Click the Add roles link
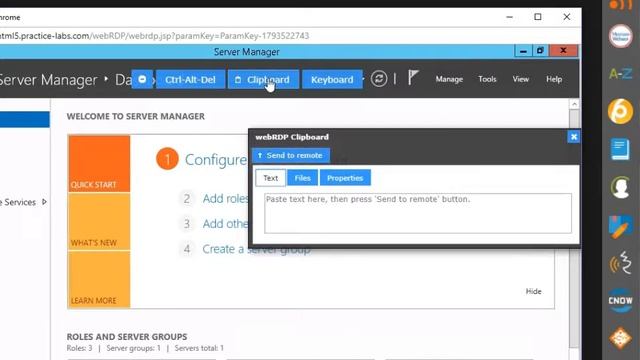 coord(225,199)
